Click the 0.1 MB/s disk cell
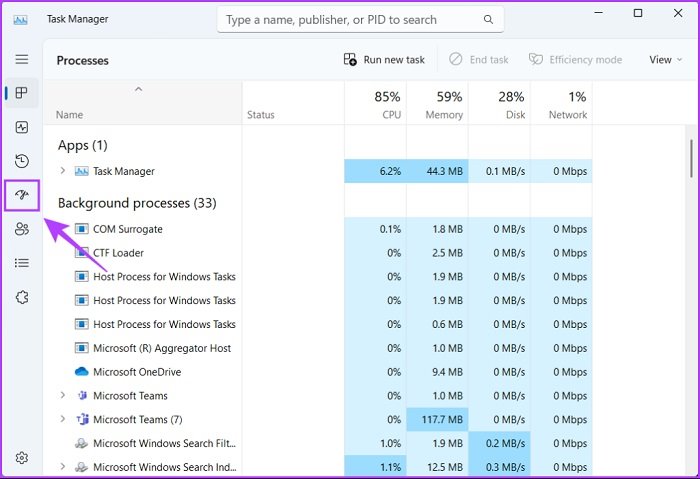The width and height of the screenshot is (700, 479). click(x=499, y=171)
